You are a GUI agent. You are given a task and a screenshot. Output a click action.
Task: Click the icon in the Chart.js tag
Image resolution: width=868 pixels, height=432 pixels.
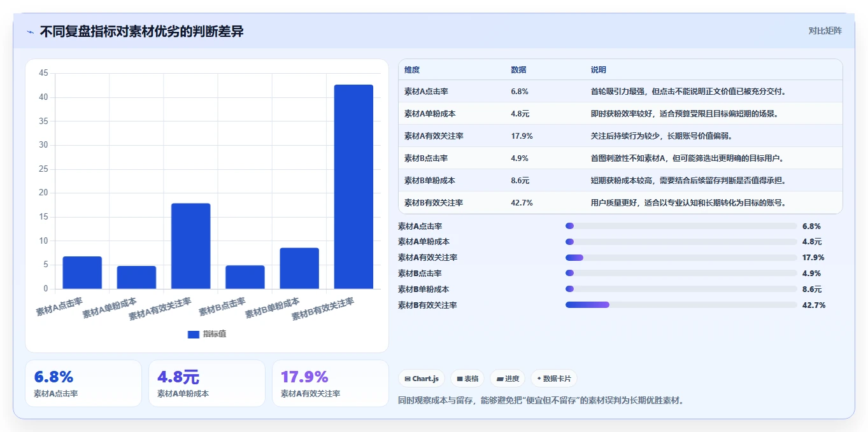[x=408, y=379]
